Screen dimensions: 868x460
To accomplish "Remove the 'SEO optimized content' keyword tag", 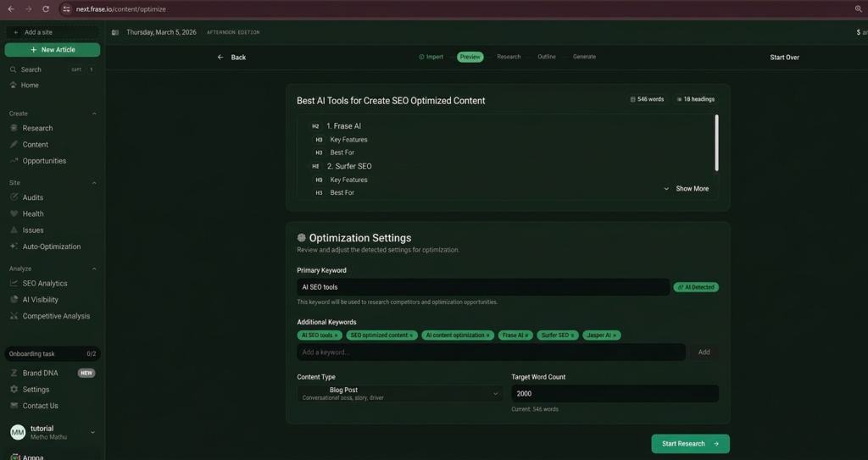I will tap(411, 335).
